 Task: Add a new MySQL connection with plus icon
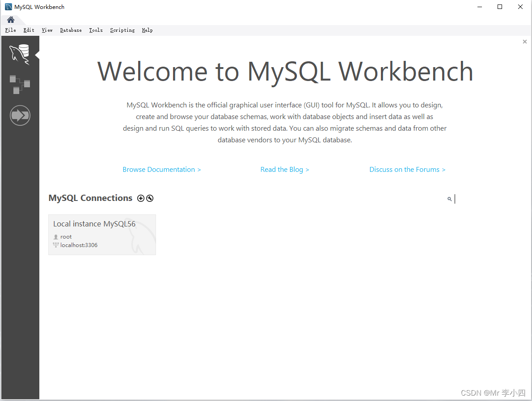[x=141, y=198]
